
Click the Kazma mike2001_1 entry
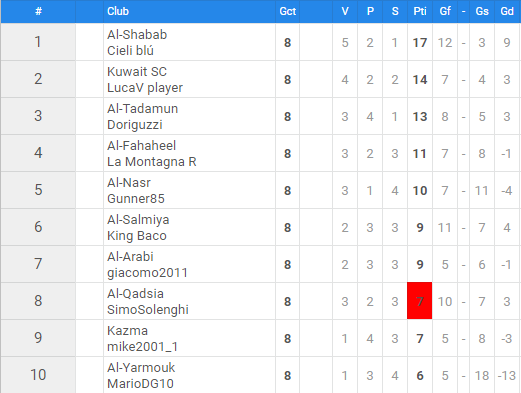(x=142, y=339)
